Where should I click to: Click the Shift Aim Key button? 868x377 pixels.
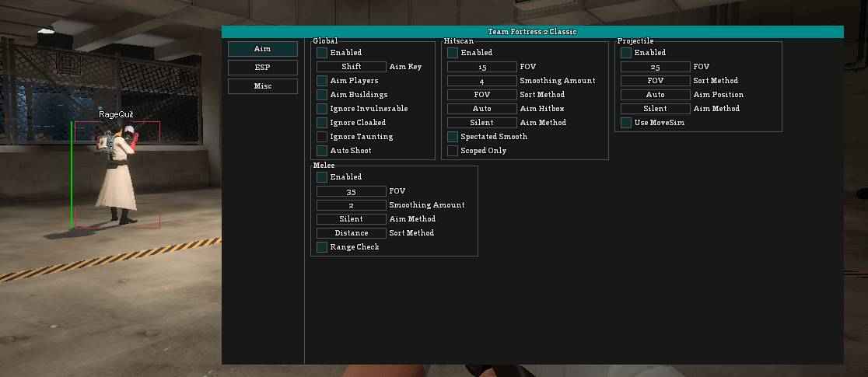[x=351, y=67]
